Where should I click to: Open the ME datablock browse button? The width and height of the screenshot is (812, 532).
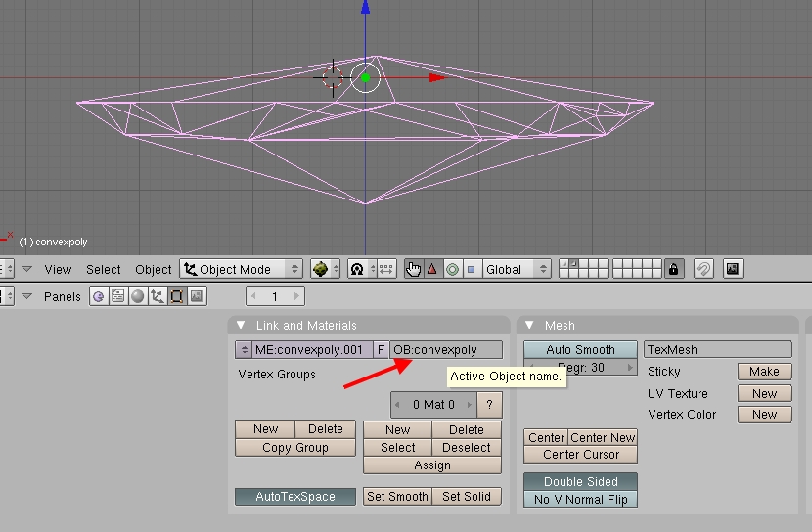point(244,350)
